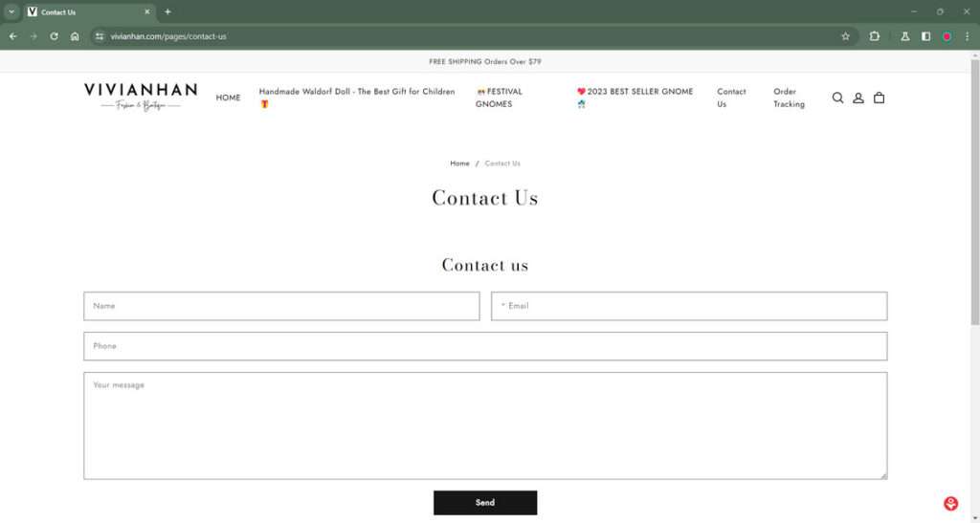Click the address bar URL
The width and height of the screenshot is (980, 523).
click(x=168, y=36)
